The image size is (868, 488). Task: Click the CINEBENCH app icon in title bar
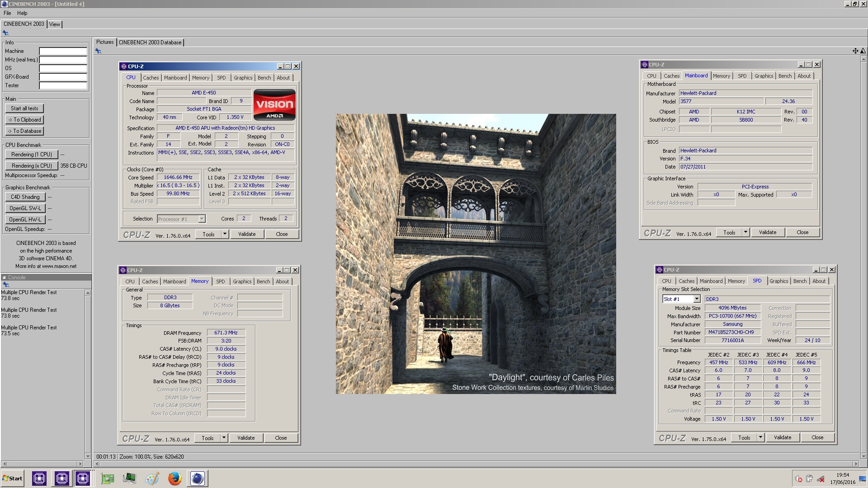[x=4, y=4]
